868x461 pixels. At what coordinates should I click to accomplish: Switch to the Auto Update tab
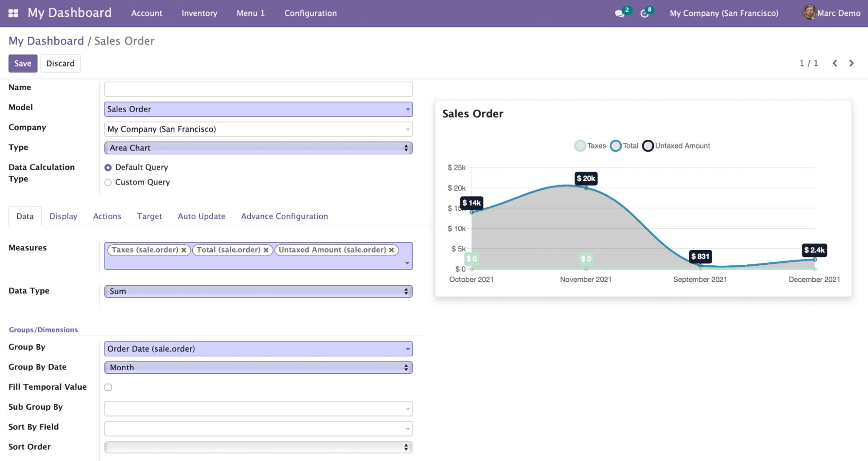pyautogui.click(x=201, y=216)
